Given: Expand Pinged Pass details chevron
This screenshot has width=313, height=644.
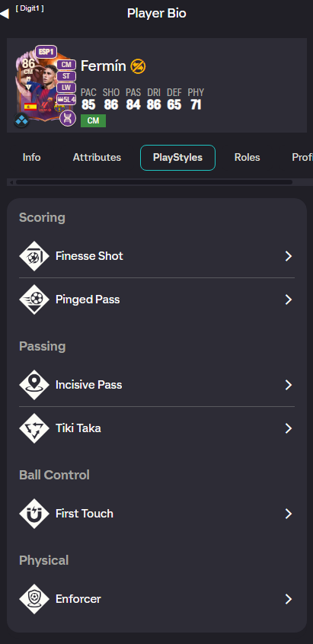Looking at the screenshot, I should 289,300.
